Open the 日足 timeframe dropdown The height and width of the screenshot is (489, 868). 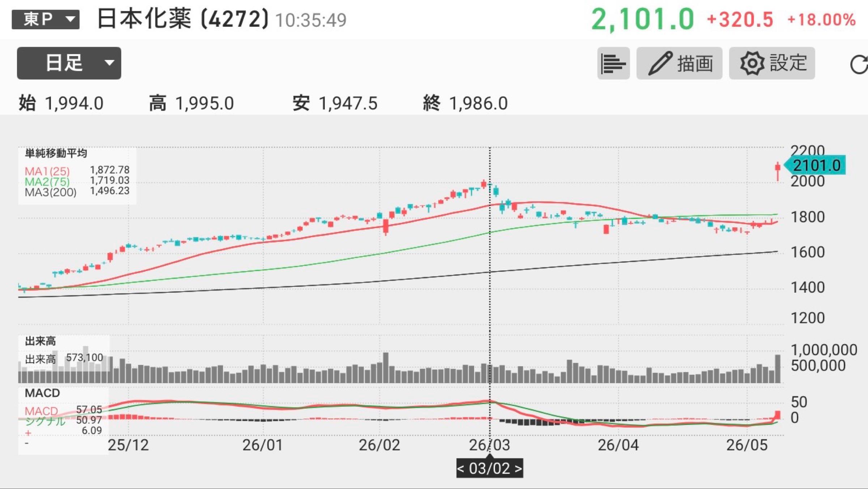69,63
